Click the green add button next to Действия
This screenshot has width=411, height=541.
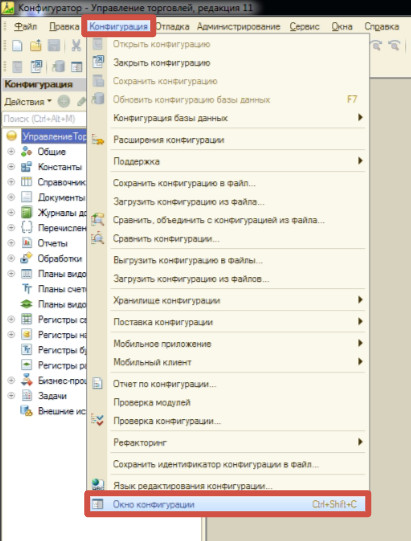click(x=63, y=101)
